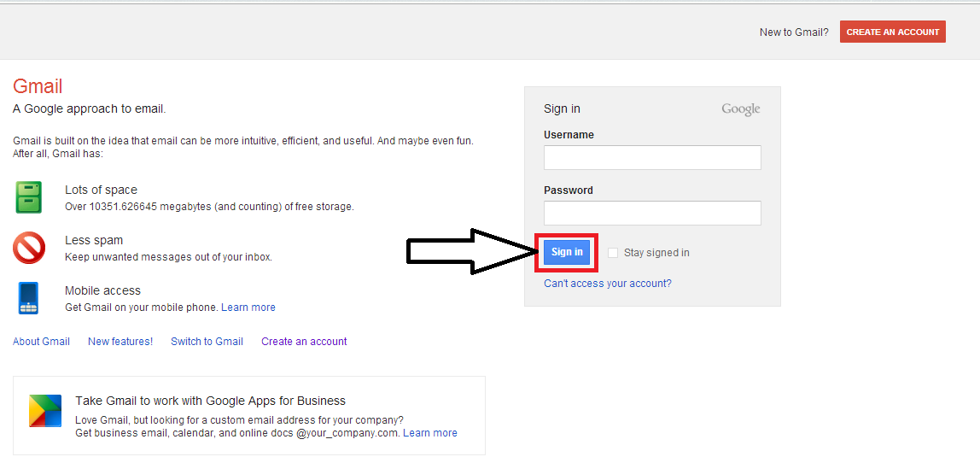Click the Google logo in sign-in box
Image resolution: width=980 pixels, height=457 pixels.
[x=740, y=109]
